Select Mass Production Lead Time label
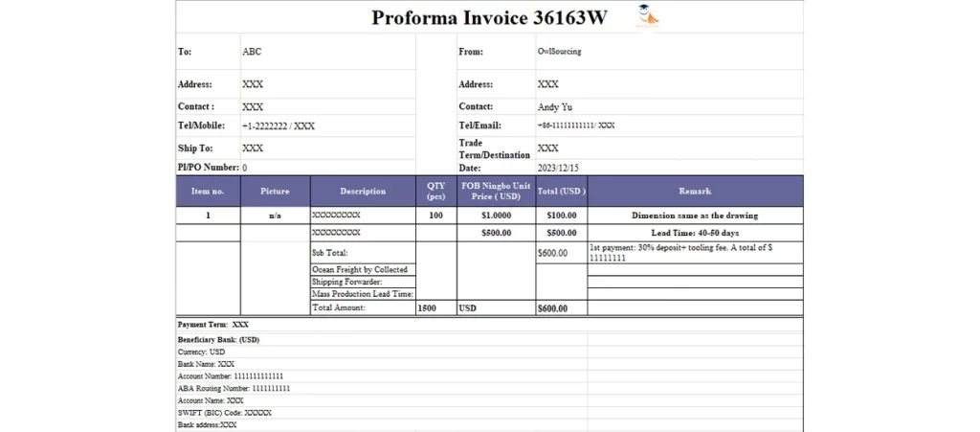980x432 pixels. point(363,294)
